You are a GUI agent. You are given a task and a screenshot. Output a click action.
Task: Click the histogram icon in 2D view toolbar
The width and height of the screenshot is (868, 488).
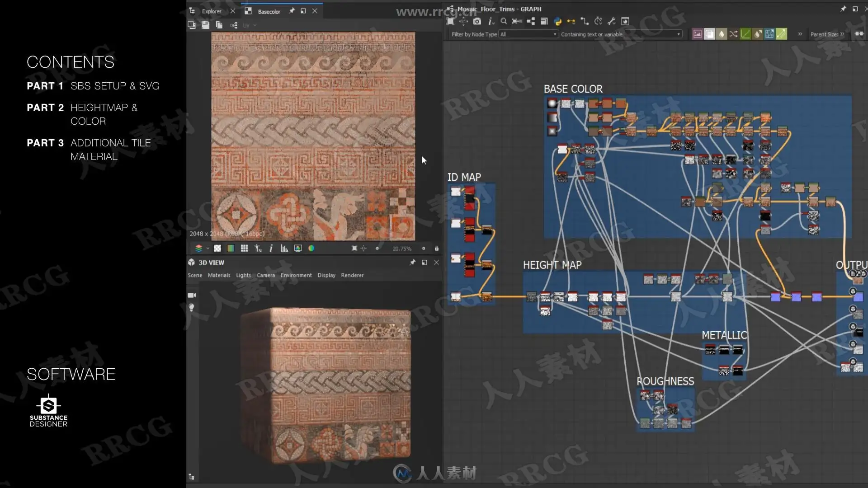(x=284, y=249)
